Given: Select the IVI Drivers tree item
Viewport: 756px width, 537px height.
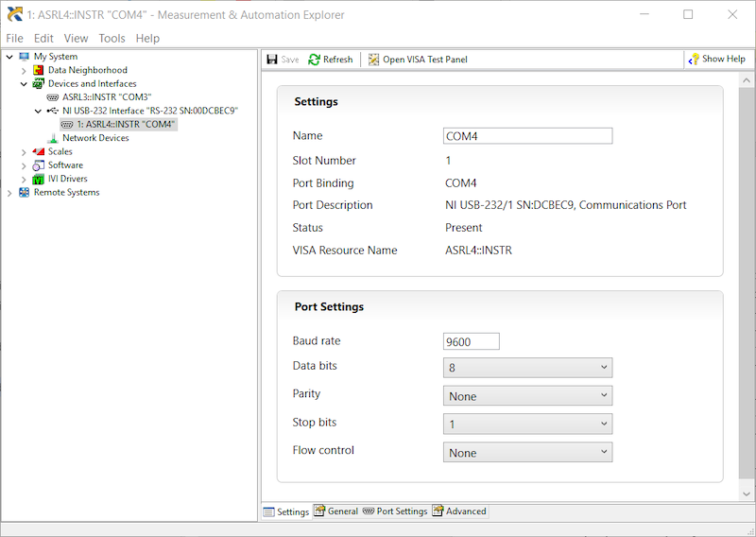Looking at the screenshot, I should tap(67, 179).
